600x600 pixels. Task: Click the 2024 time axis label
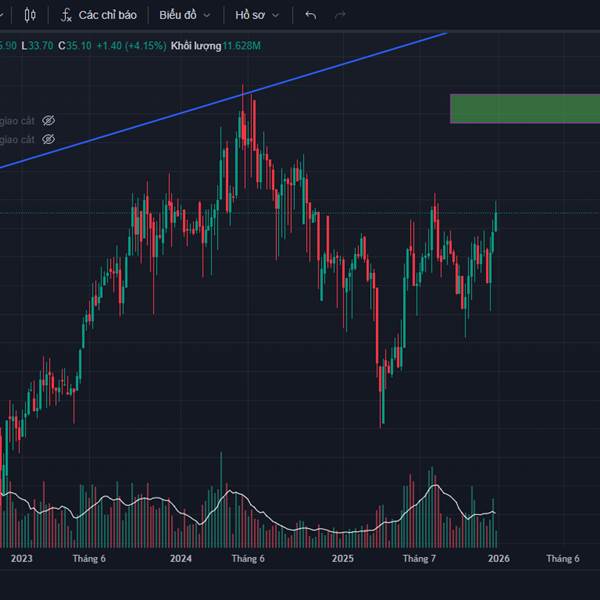click(181, 558)
